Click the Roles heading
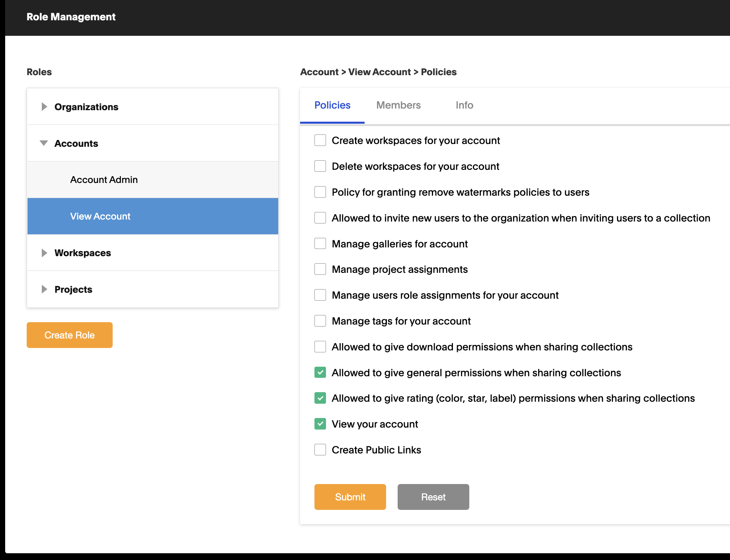 (39, 72)
